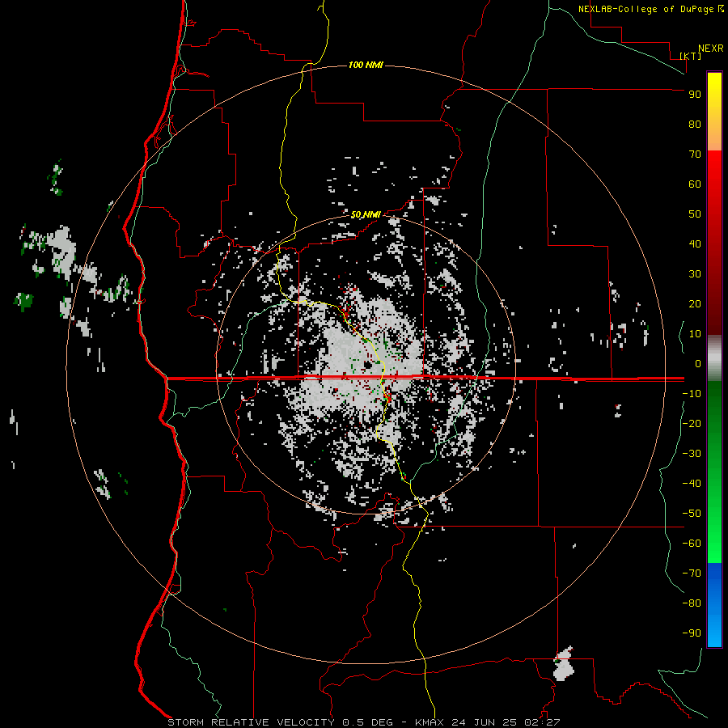Click the 50 NMI range ring label

[366, 214]
